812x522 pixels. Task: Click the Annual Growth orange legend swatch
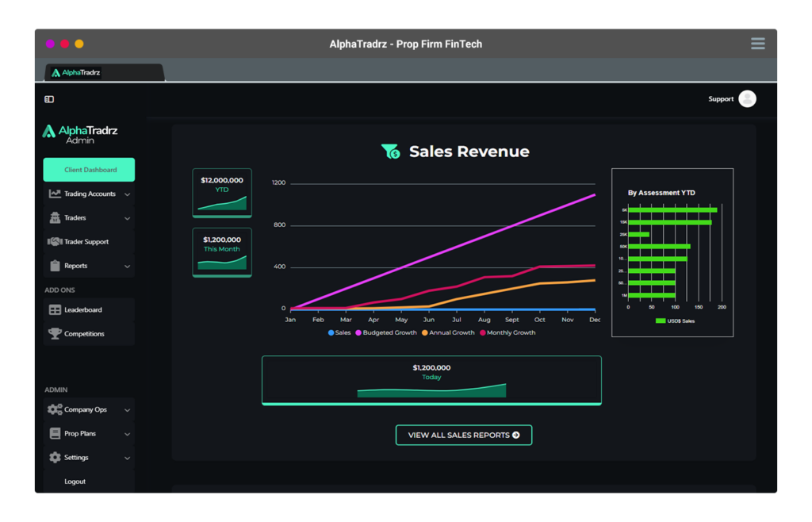(425, 333)
